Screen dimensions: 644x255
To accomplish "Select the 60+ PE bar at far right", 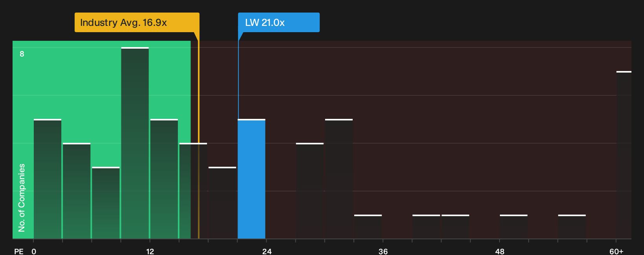I will point(624,155).
